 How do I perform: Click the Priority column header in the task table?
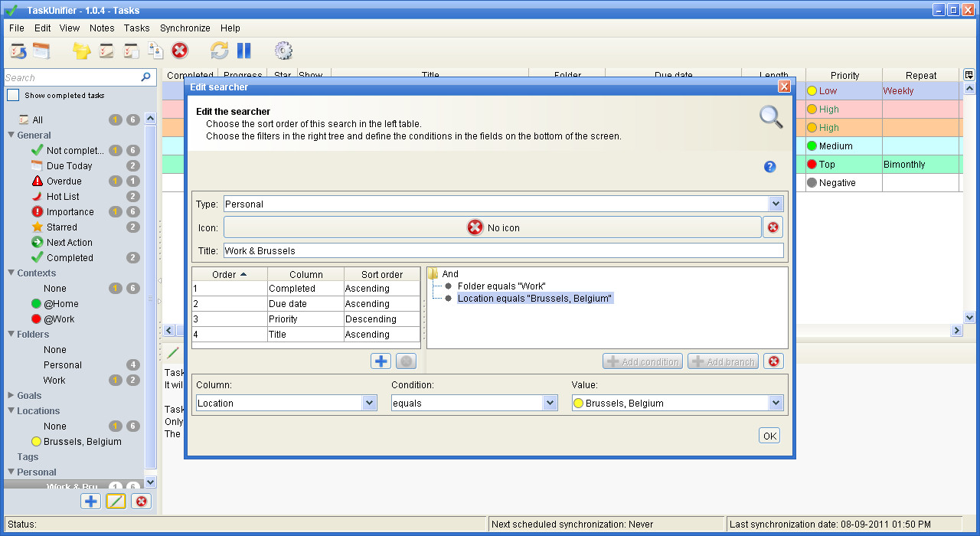[844, 75]
